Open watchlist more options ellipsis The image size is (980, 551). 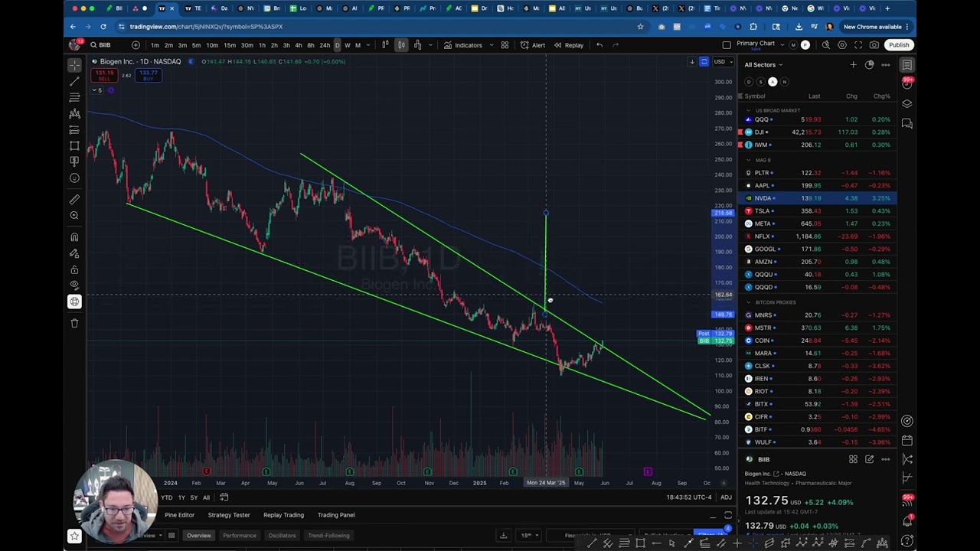pyautogui.click(x=886, y=65)
